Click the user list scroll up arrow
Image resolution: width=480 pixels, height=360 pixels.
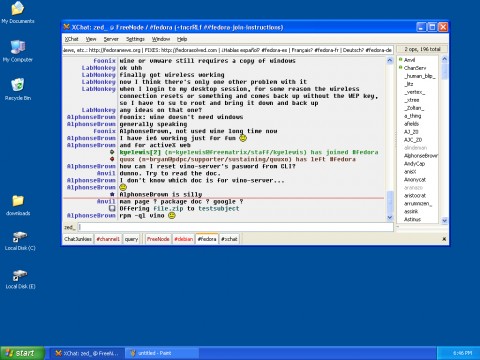(444, 59)
